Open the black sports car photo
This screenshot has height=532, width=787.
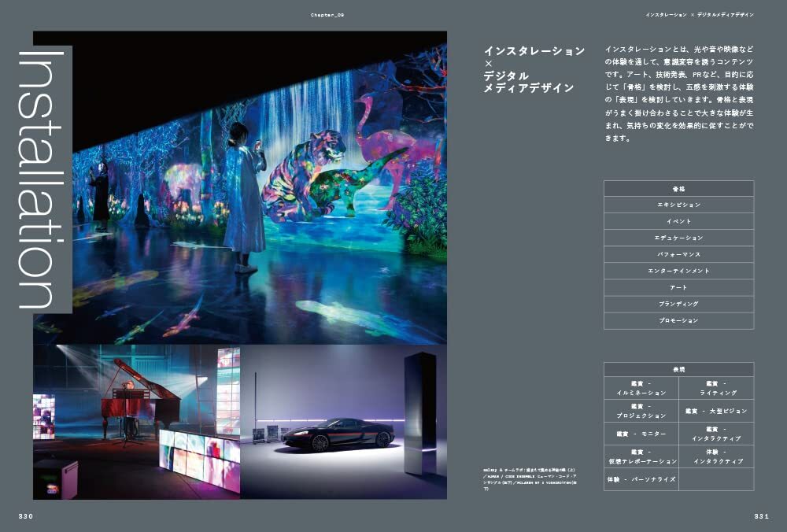pos(343,421)
